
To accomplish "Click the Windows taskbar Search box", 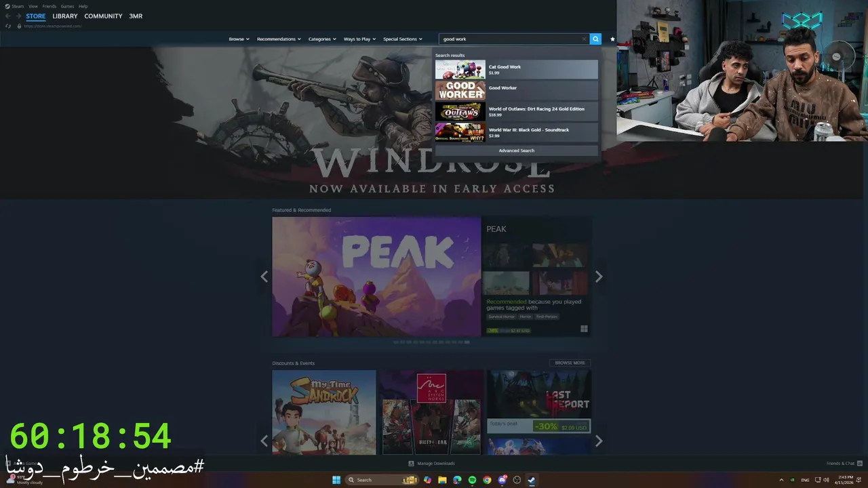I will pos(381,480).
